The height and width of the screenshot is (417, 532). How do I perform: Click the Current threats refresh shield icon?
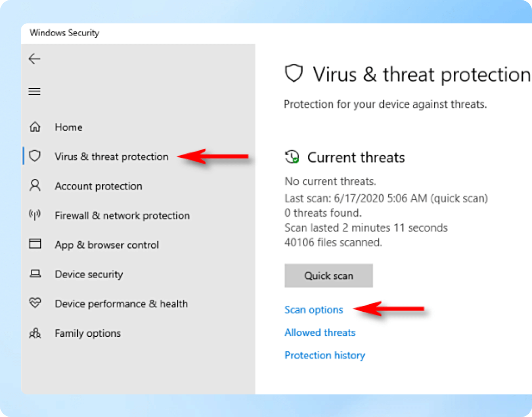(292, 157)
